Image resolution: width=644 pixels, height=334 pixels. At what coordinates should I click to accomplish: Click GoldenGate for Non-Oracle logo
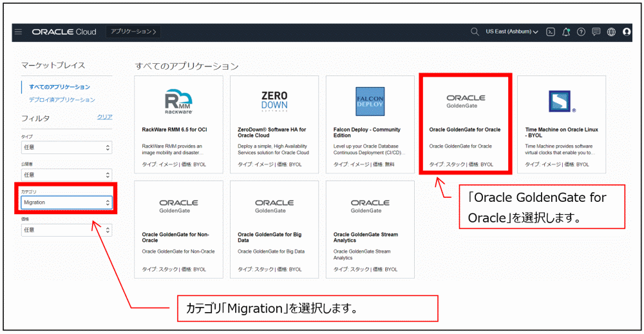click(x=178, y=206)
